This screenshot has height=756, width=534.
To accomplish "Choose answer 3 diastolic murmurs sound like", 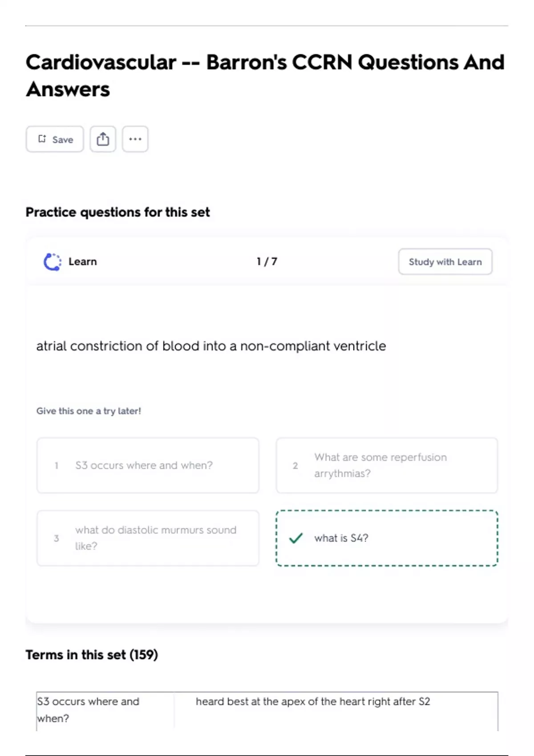I will coord(148,538).
